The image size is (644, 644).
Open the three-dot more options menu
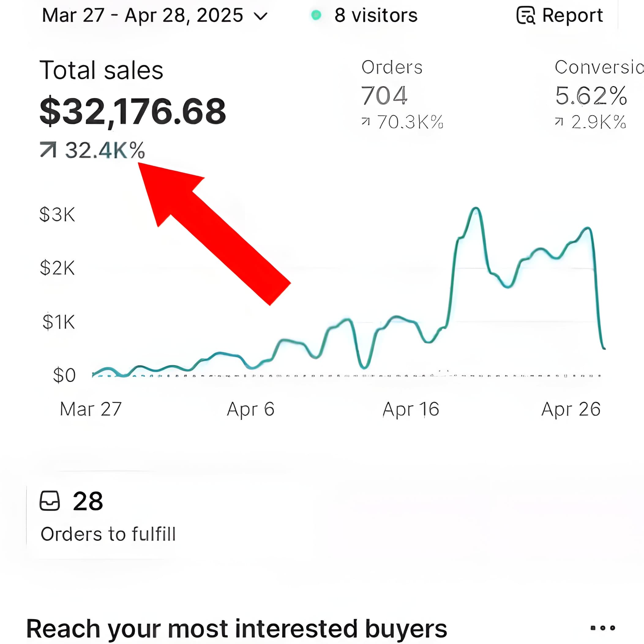pos(602,628)
